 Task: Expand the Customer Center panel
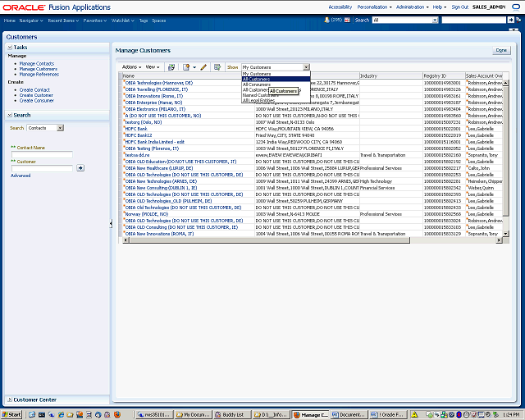click(x=10, y=399)
